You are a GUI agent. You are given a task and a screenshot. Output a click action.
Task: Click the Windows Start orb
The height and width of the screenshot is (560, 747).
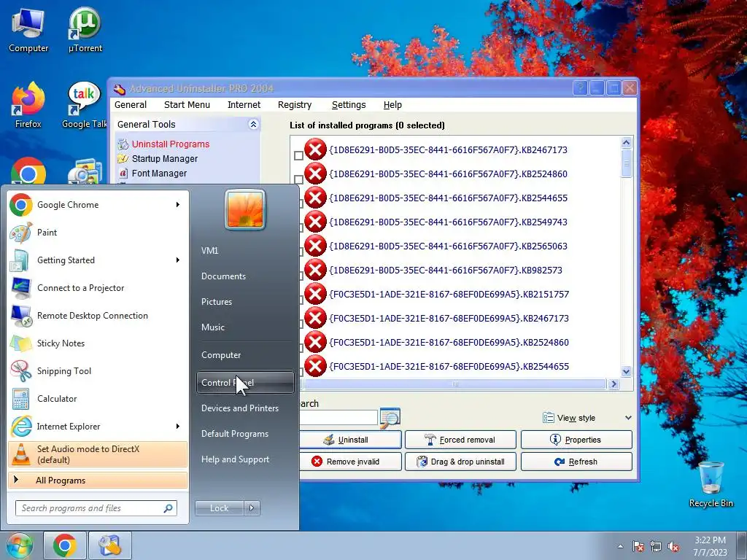[19, 545]
